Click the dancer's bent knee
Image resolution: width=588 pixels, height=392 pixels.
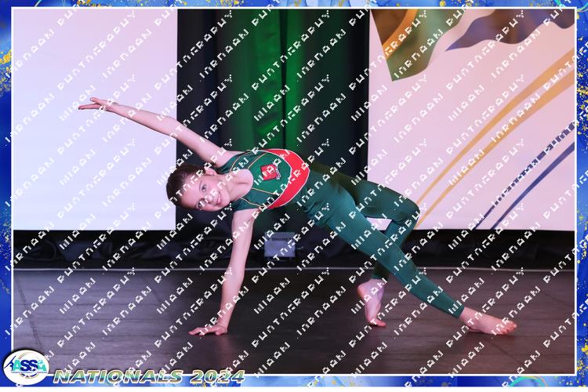[x=408, y=210]
